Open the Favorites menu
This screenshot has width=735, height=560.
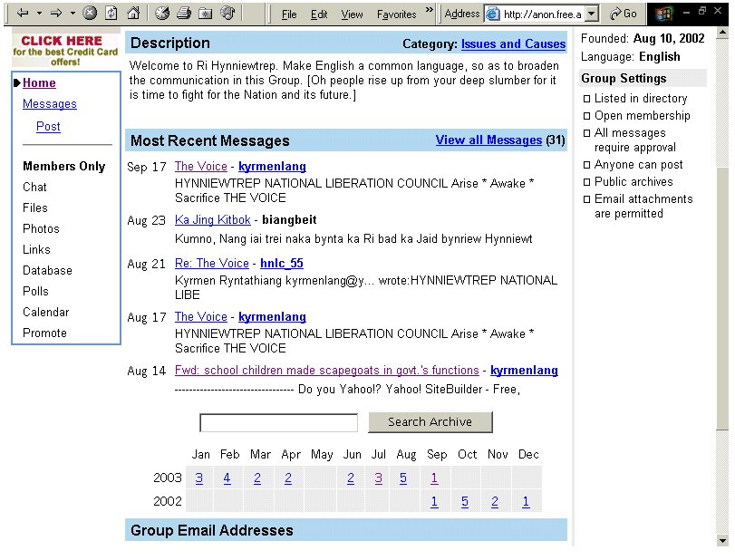point(397,14)
